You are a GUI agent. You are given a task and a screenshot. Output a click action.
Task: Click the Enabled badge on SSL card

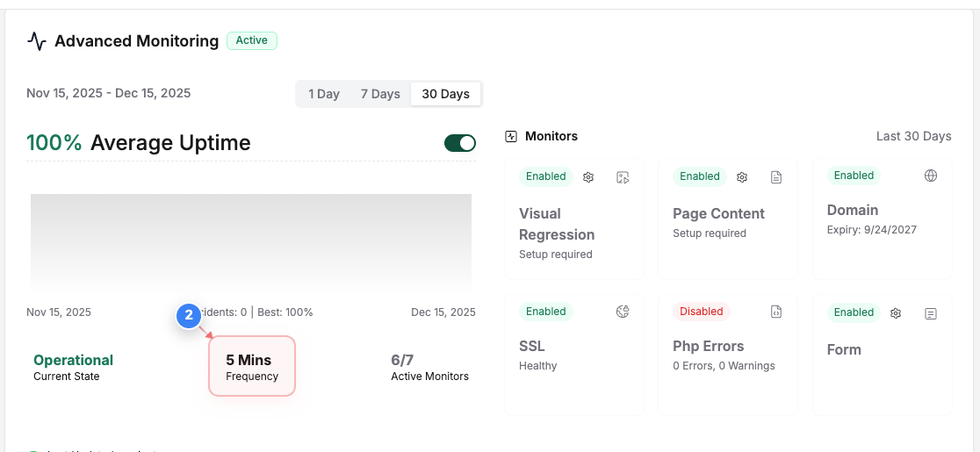tap(545, 312)
